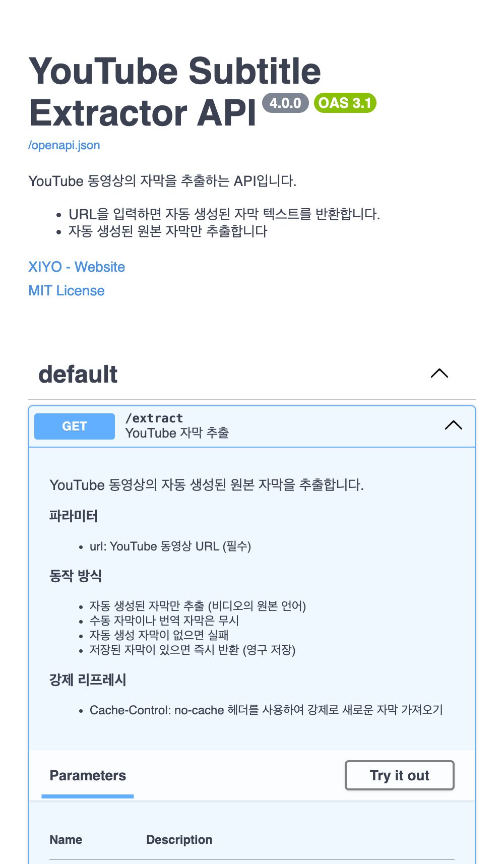504x864 pixels.
Task: Click the YouTube 자막 추출 summary text
Action: (x=177, y=433)
